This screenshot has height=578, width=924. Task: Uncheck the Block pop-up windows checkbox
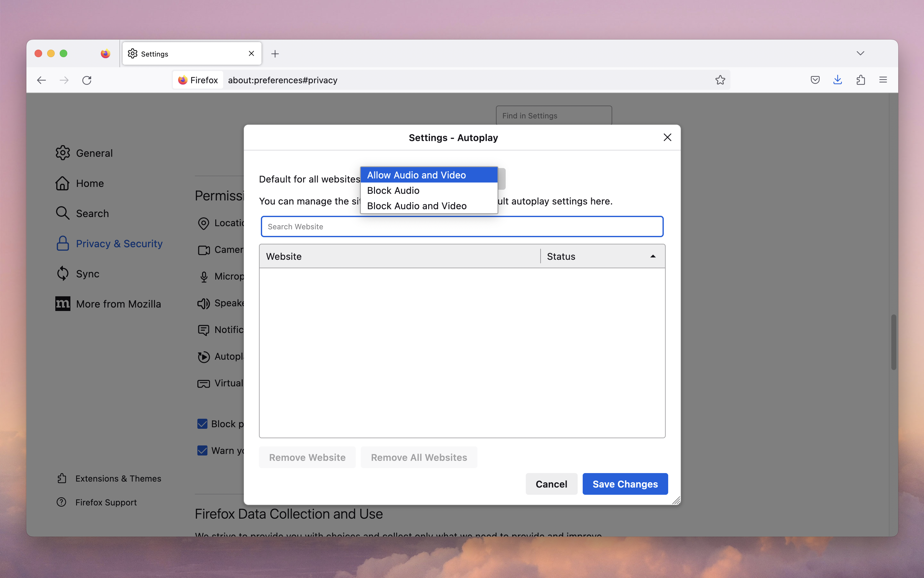(x=202, y=423)
